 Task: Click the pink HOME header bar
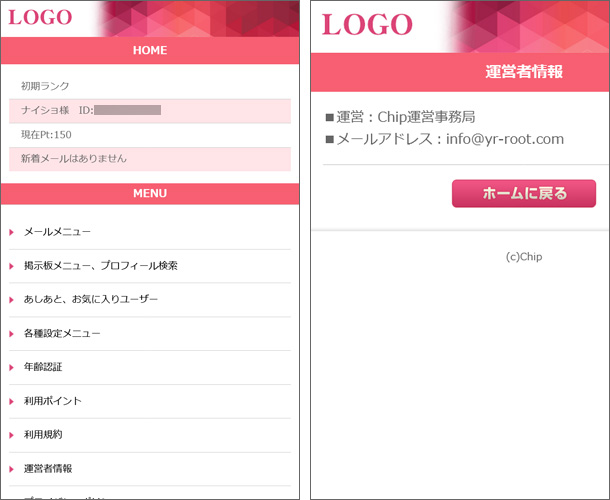click(150, 50)
